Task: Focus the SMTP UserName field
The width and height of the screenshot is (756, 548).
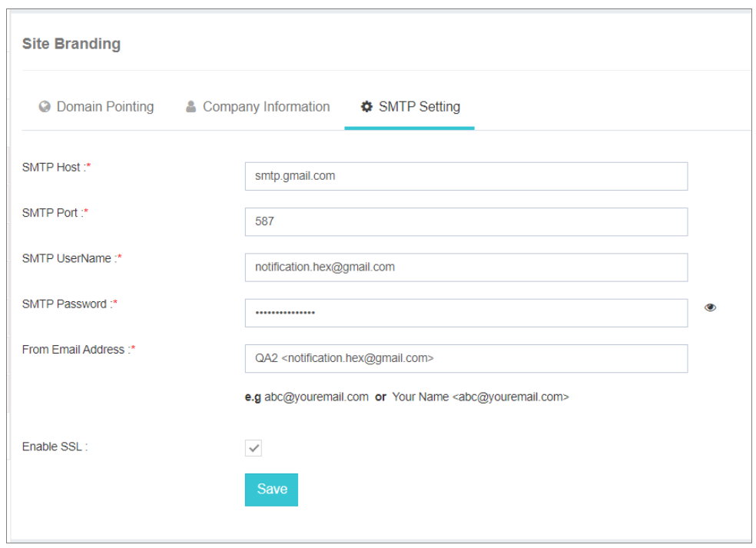Action: (x=465, y=267)
